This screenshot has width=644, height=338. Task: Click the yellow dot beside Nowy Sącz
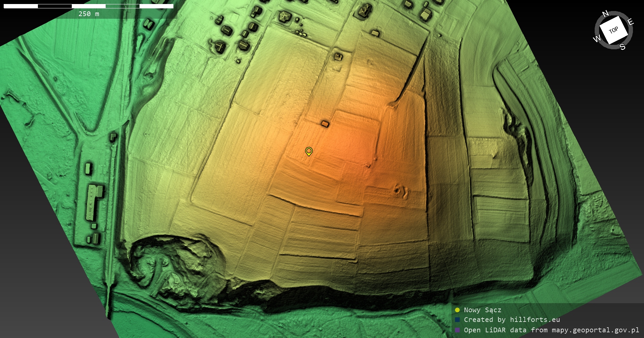pyautogui.click(x=457, y=310)
